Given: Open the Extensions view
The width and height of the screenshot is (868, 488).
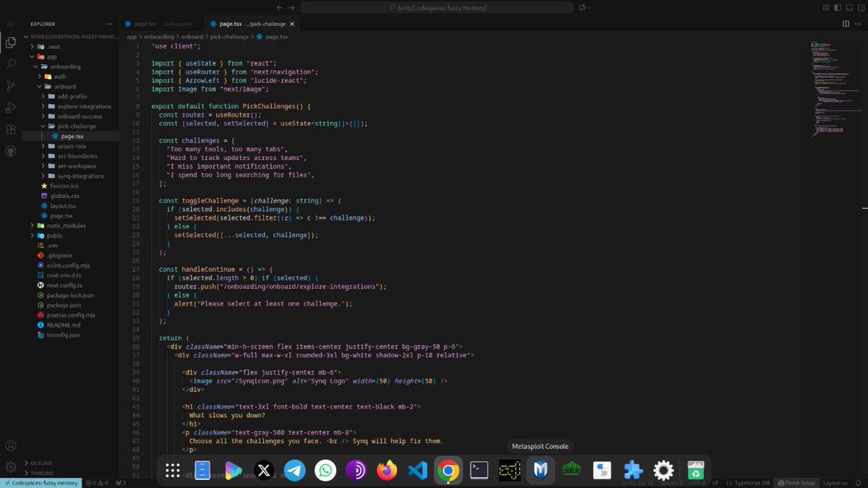Looking at the screenshot, I should point(11,129).
